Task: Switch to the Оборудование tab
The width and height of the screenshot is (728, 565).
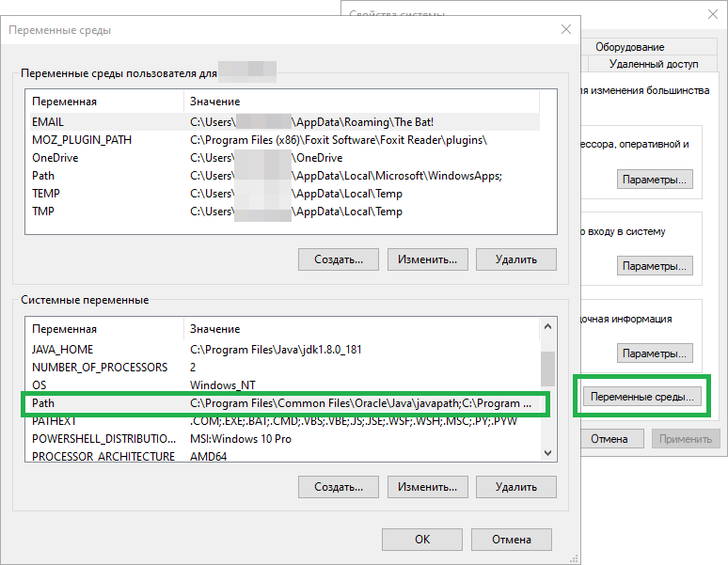Action: tap(629, 47)
